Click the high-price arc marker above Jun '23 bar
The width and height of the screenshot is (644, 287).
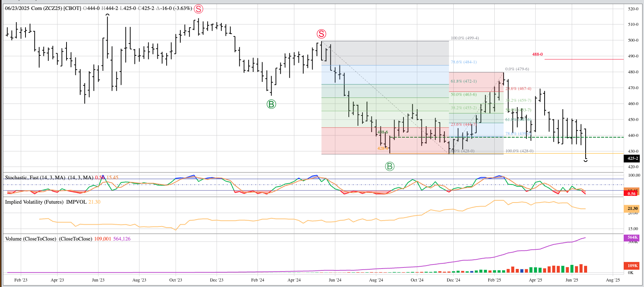click(x=107, y=15)
